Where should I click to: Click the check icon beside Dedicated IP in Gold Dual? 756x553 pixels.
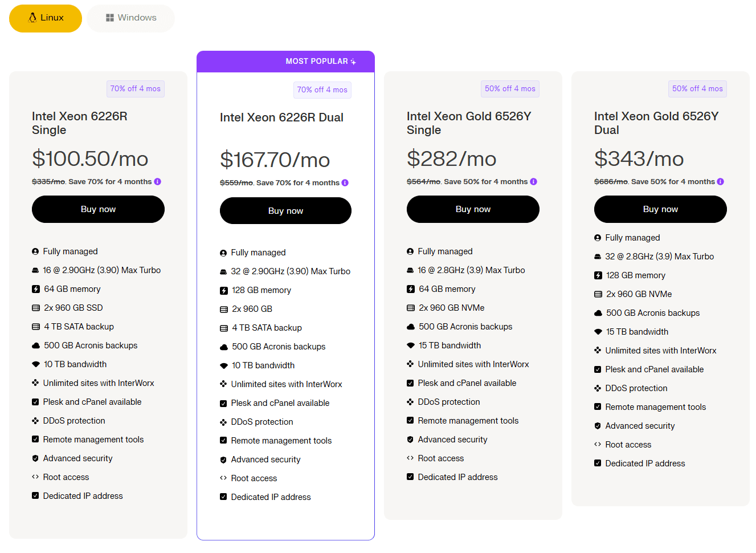(598, 463)
